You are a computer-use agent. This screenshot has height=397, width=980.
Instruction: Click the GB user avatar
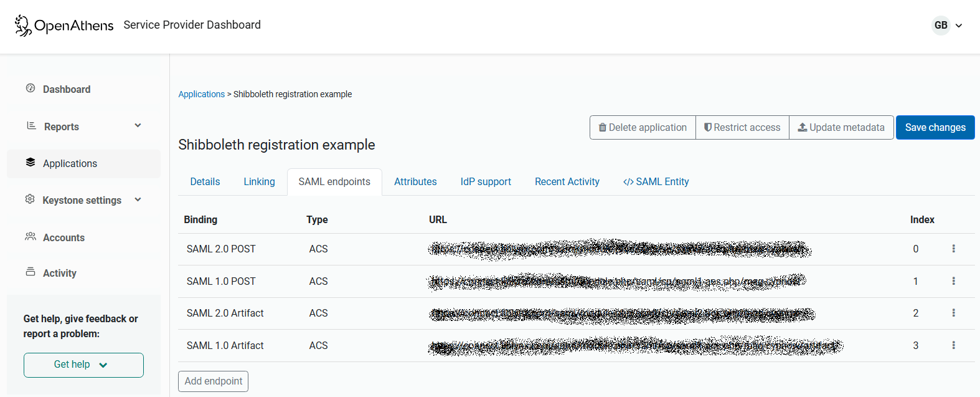(x=941, y=26)
